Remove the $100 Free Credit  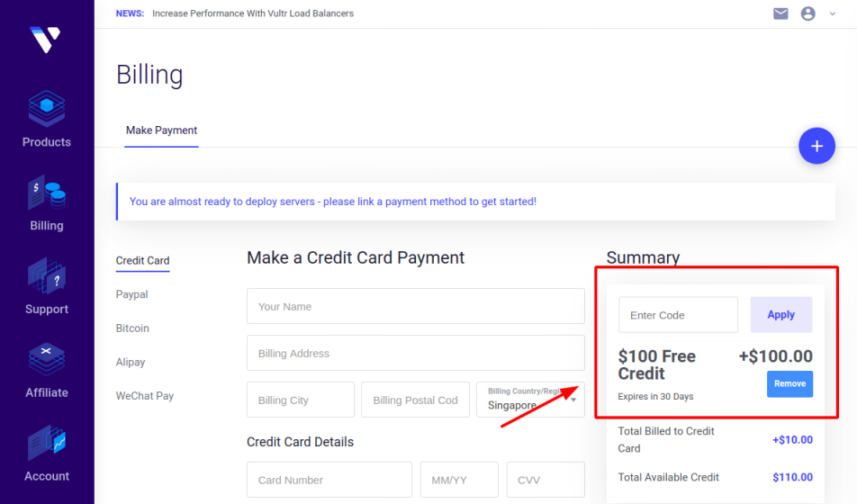789,383
